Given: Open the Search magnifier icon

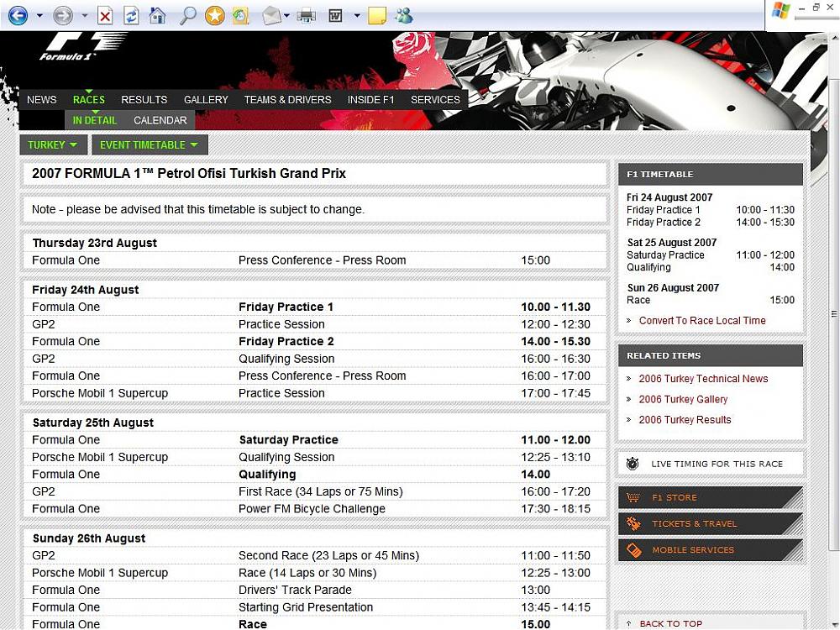Looking at the screenshot, I should point(188,15).
